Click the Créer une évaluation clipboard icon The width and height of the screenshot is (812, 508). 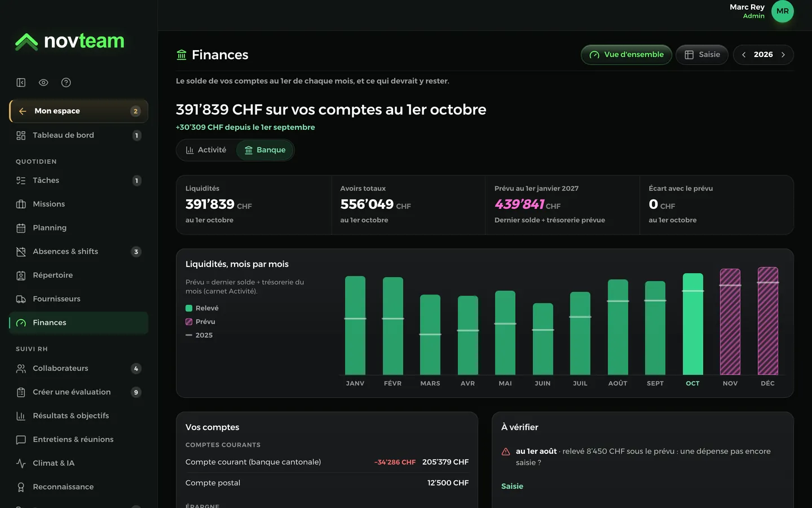pyautogui.click(x=21, y=392)
